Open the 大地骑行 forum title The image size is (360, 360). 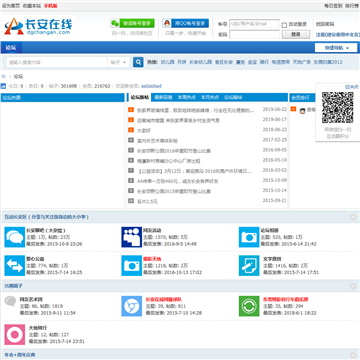[x=38, y=328]
